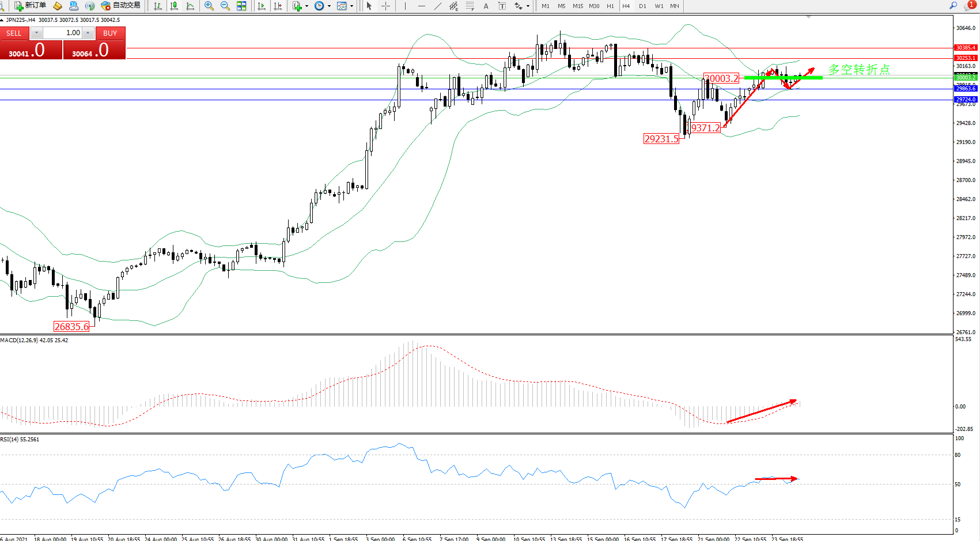980x541 pixels.
Task: Open the chart templates dropdown arrow
Action: coord(351,6)
